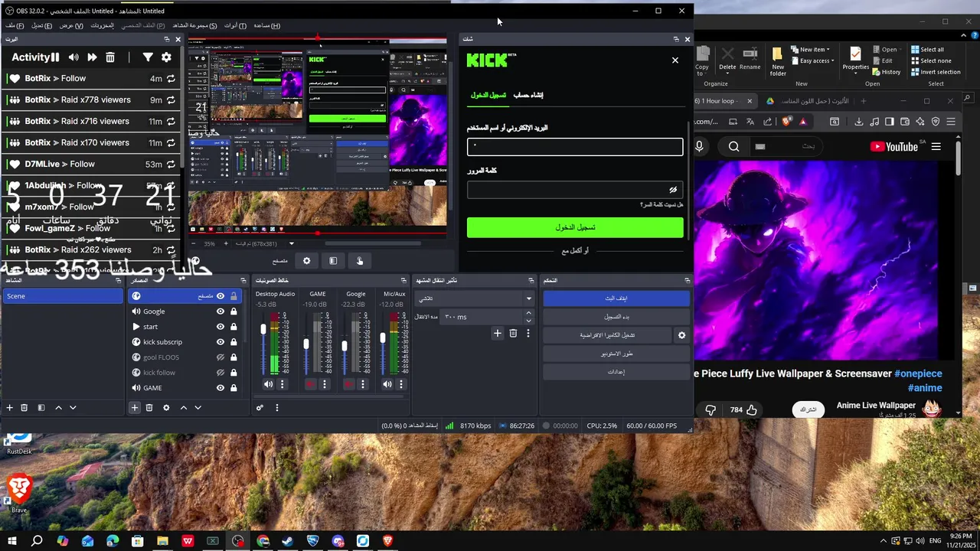Move selected source up
The image size is (980, 551).
pyautogui.click(x=184, y=408)
